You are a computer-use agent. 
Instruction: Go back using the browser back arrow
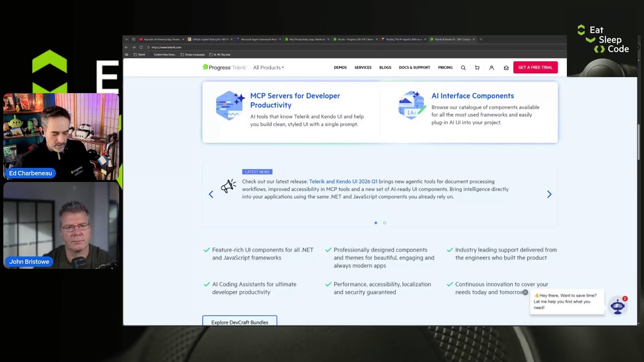pyautogui.click(x=126, y=47)
